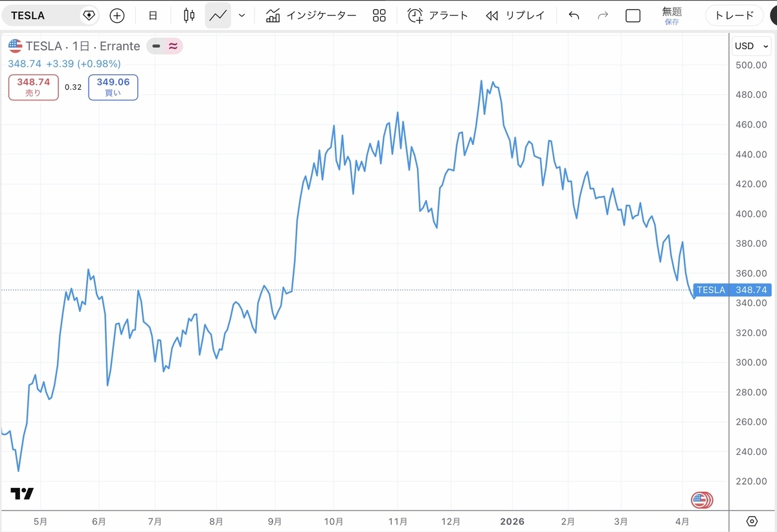This screenshot has width=777, height=532.
Task: Start bar replay with リプレイ
Action: (515, 16)
